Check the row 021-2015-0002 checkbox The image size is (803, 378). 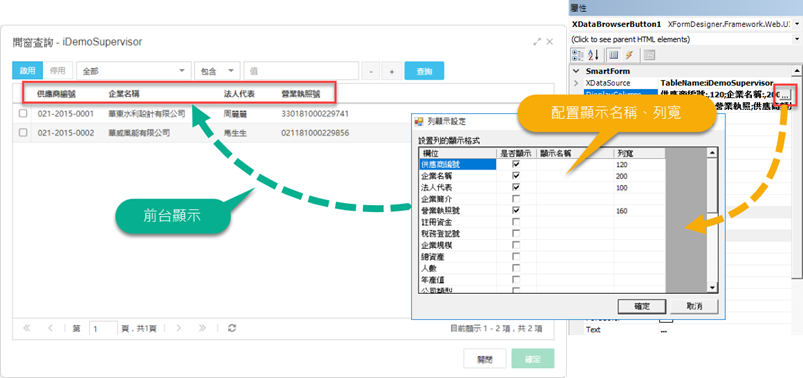[23, 133]
